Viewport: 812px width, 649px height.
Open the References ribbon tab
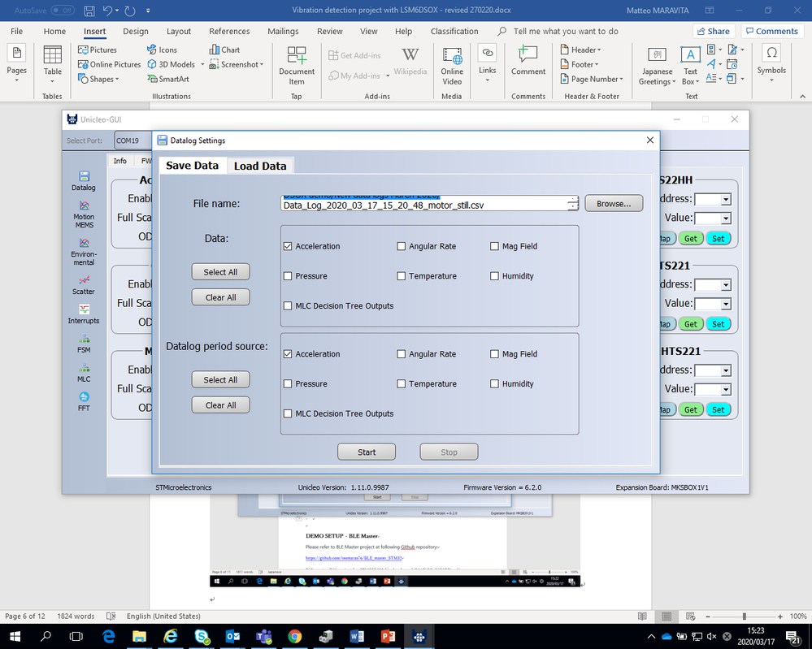click(x=229, y=31)
